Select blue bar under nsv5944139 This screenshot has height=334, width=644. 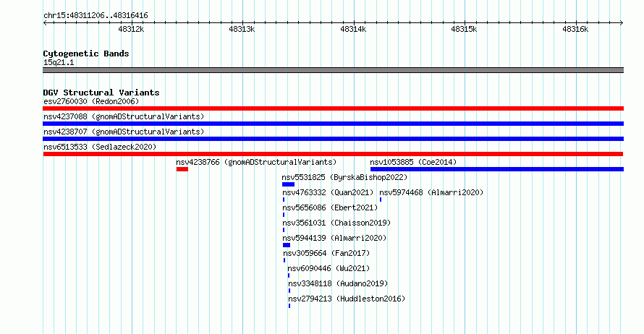point(287,245)
